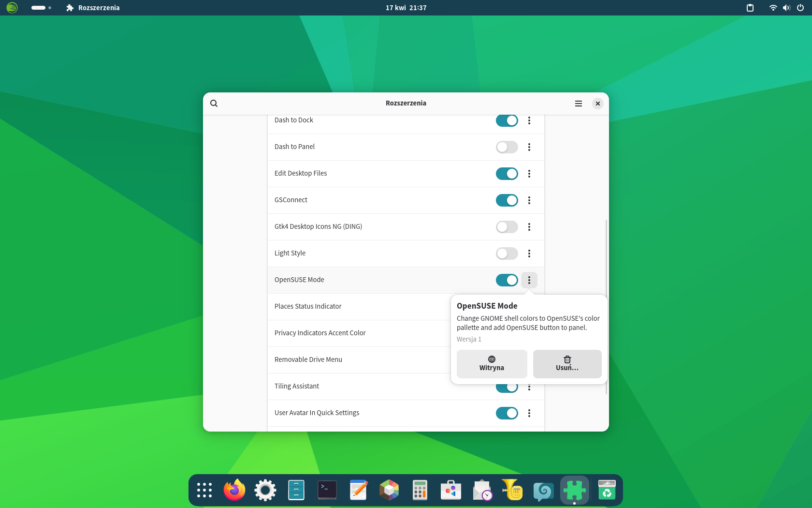Disable the Dash to Dock extension
This screenshot has width=812, height=508.
coord(507,120)
